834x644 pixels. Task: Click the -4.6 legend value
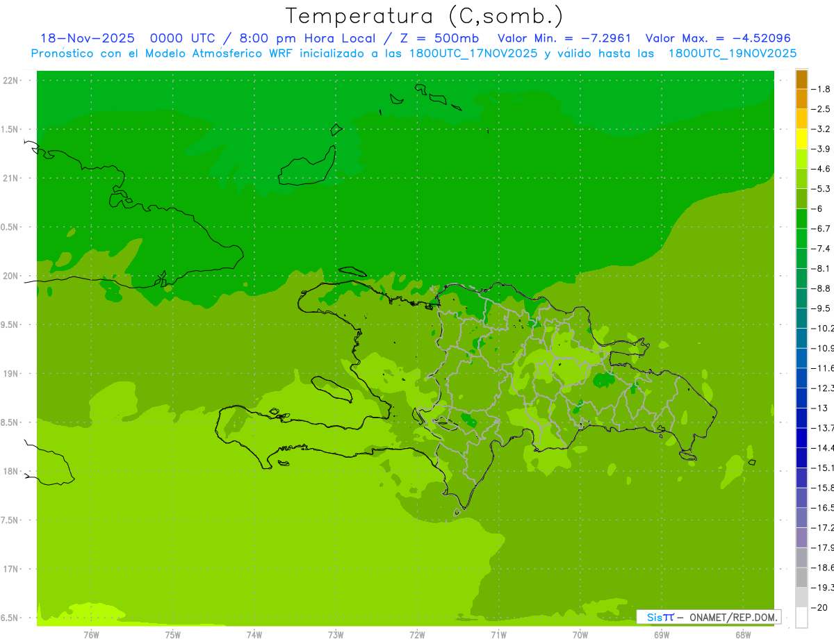coord(821,169)
